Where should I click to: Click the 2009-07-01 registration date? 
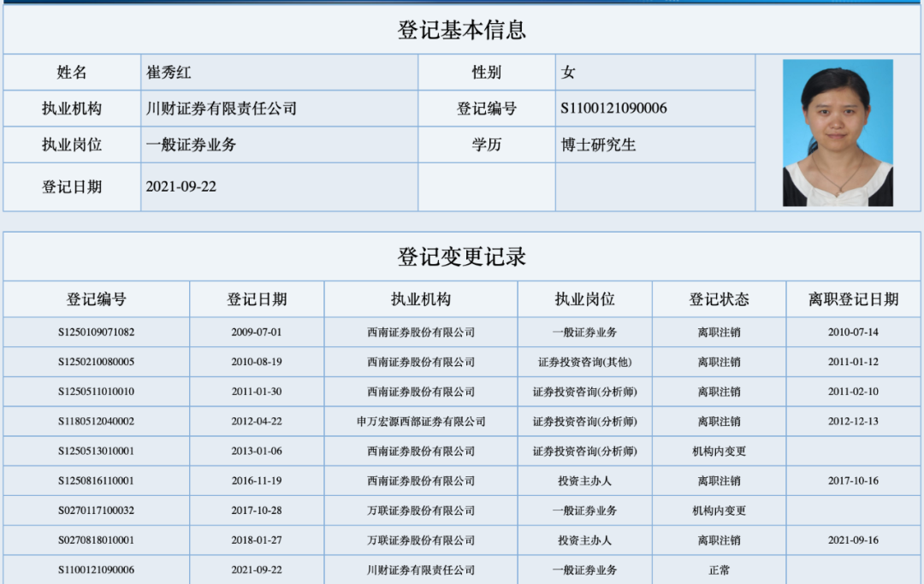[x=257, y=332]
